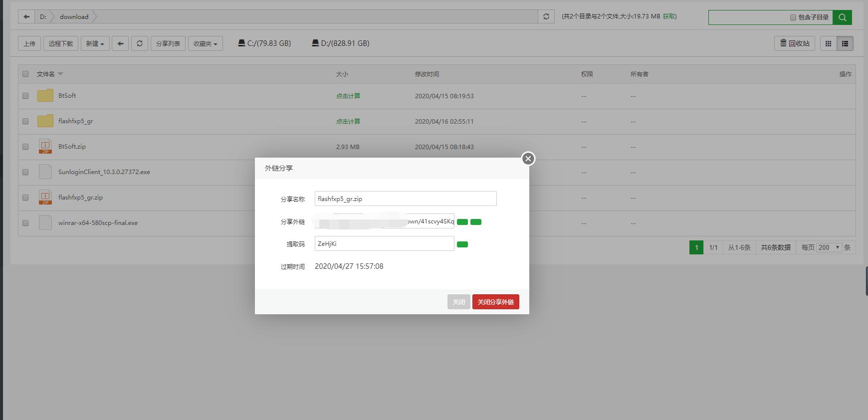The width and height of the screenshot is (868, 420).
Task: Click the 2.93 MB size value
Action: click(348, 147)
